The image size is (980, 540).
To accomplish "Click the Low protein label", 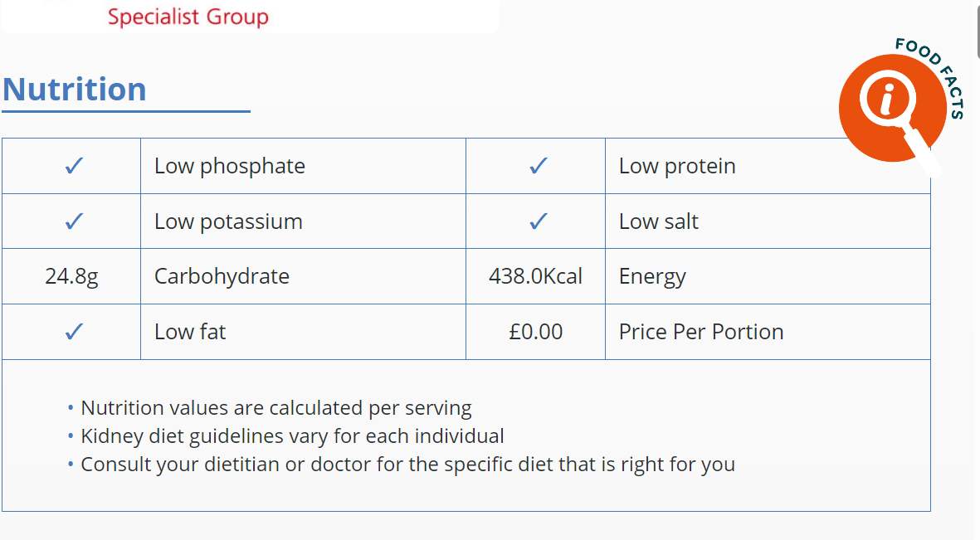I will [x=677, y=166].
